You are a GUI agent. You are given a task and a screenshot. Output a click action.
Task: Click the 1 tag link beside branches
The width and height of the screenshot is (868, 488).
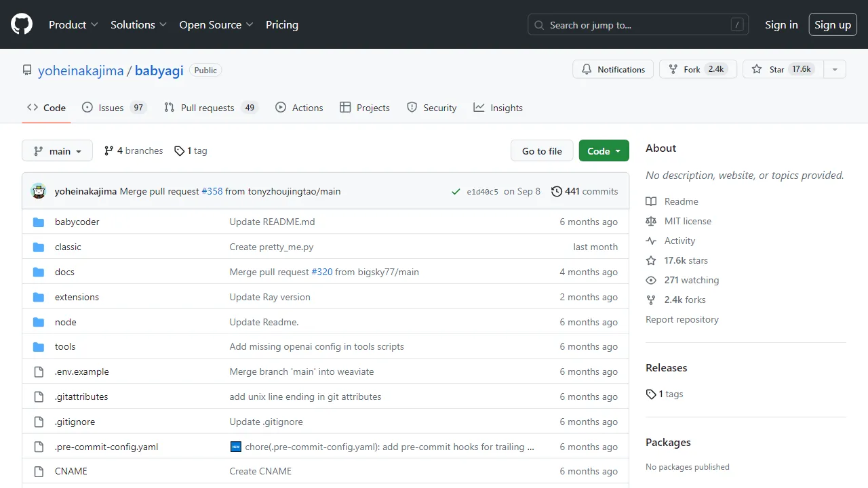click(x=191, y=150)
